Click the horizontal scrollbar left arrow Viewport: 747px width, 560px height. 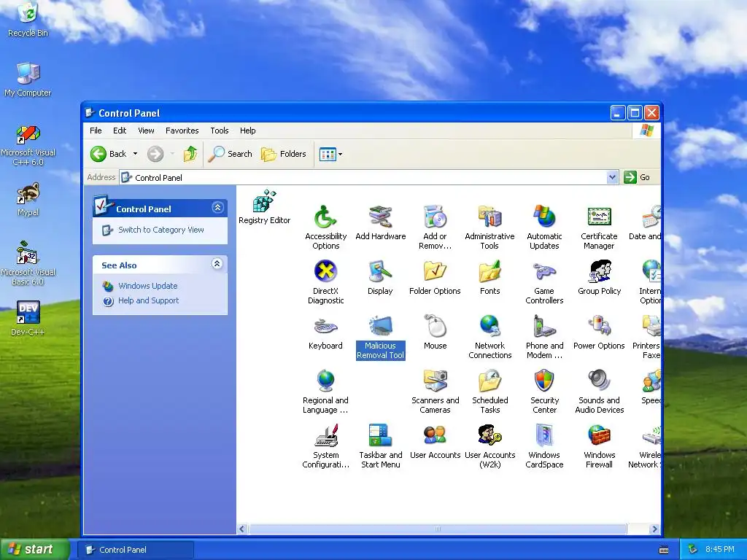coord(242,529)
